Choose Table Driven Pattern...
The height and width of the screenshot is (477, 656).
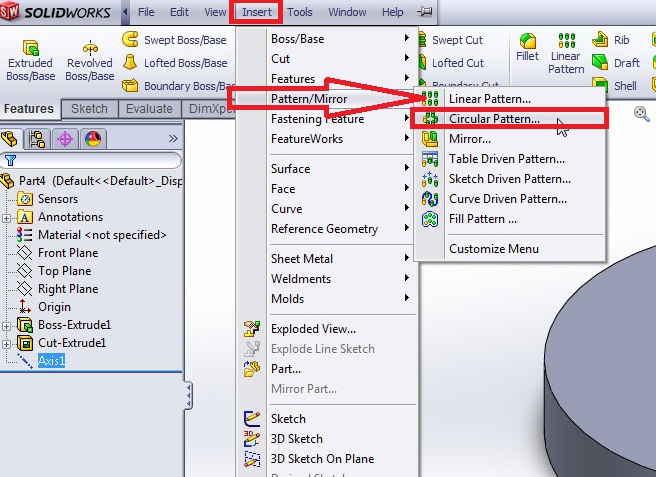click(x=509, y=159)
